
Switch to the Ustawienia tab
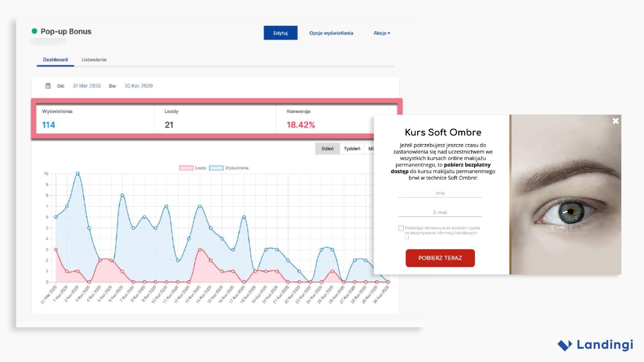click(x=94, y=59)
